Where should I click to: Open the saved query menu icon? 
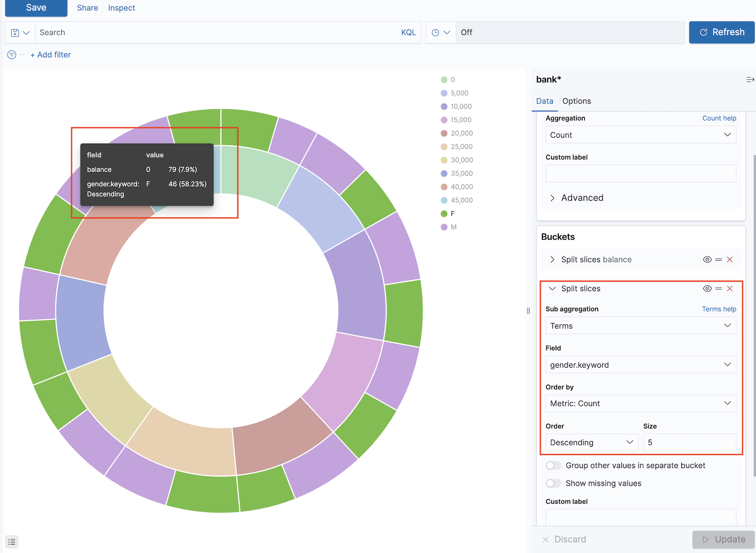pyautogui.click(x=20, y=32)
